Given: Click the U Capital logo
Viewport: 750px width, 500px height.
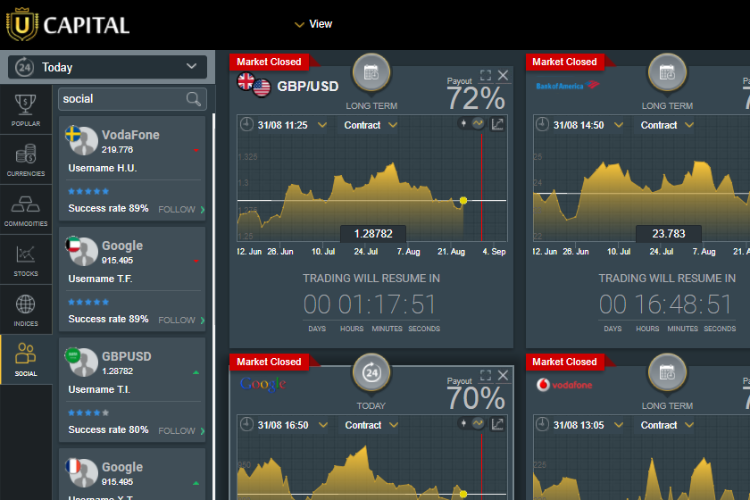Looking at the screenshot, I should tap(67, 24).
